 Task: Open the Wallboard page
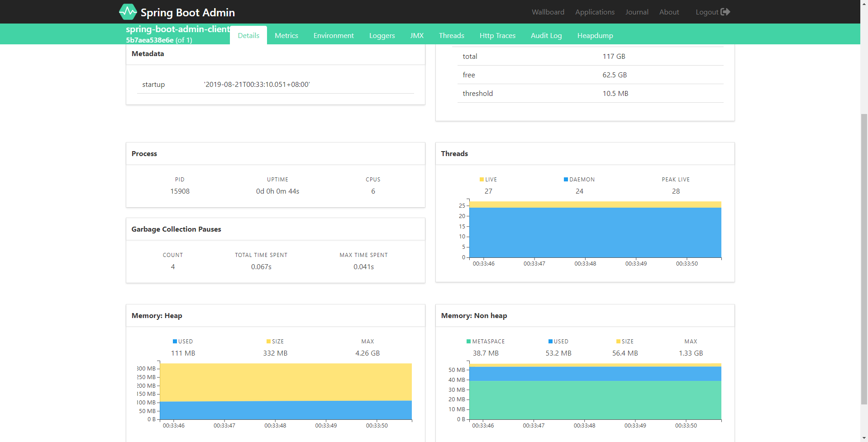[548, 12]
